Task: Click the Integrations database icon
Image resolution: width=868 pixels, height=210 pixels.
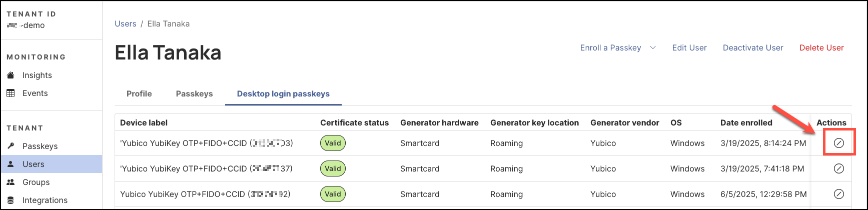Action: tap(11, 200)
